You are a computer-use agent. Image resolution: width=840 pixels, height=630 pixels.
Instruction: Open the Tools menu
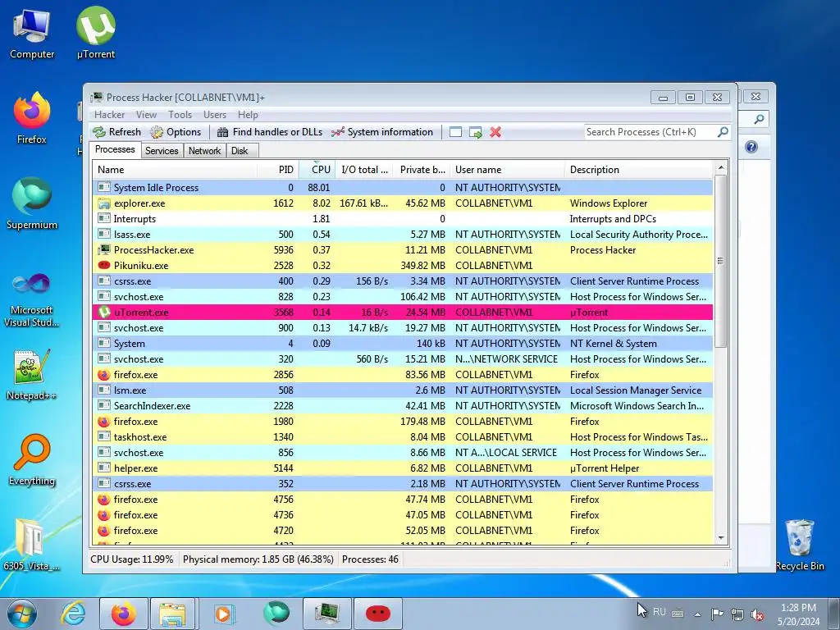[x=180, y=115]
